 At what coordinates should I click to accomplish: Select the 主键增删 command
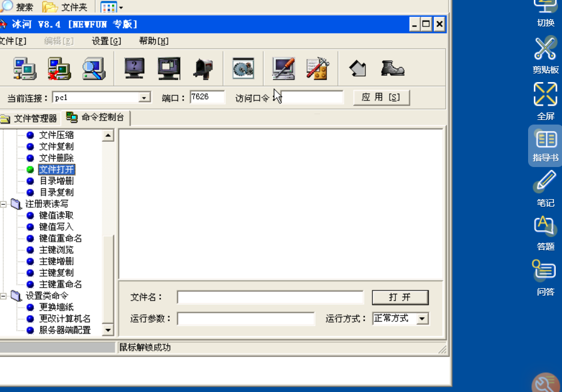56,261
